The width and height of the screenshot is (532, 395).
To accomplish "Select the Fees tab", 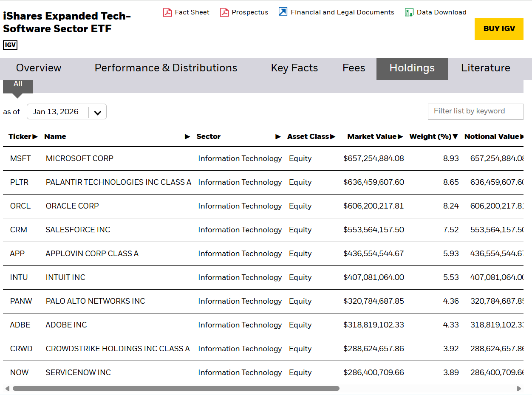I will [x=354, y=68].
